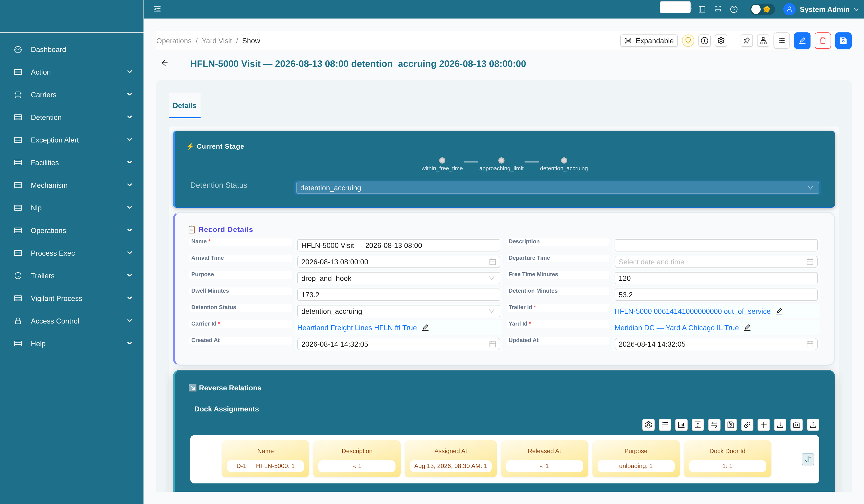Expand Carriers sidebar menu

72,95
